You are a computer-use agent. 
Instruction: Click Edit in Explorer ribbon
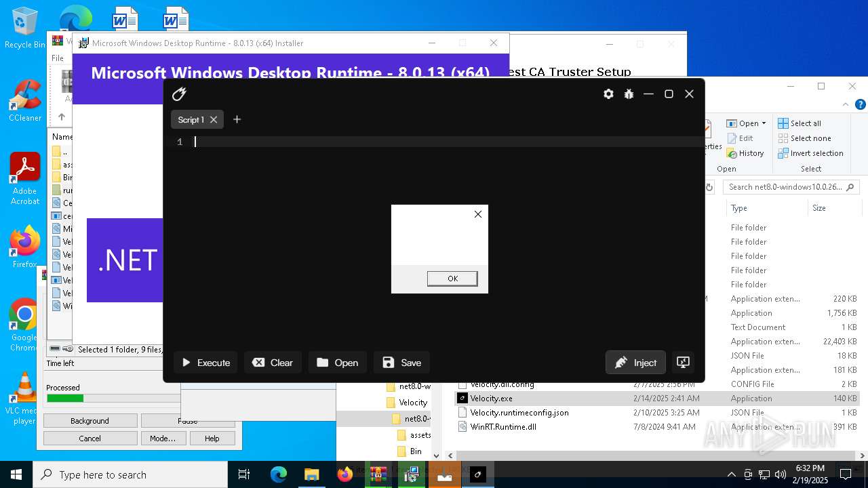click(x=740, y=138)
